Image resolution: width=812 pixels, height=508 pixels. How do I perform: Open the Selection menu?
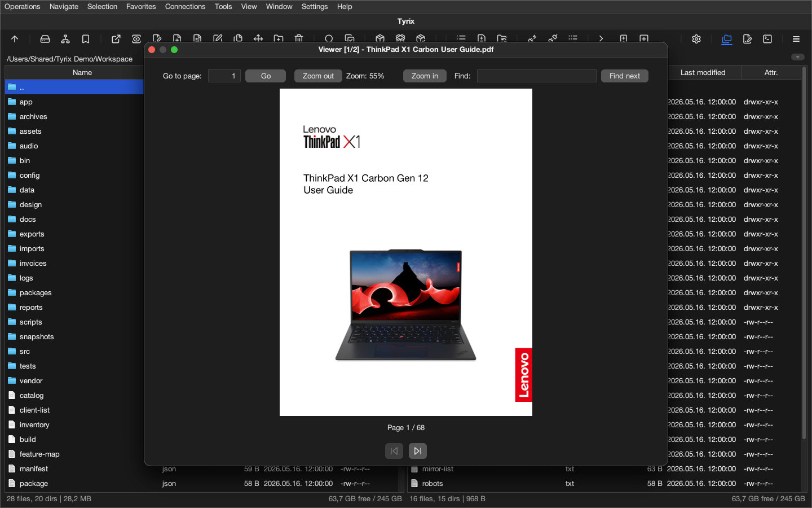tap(102, 7)
